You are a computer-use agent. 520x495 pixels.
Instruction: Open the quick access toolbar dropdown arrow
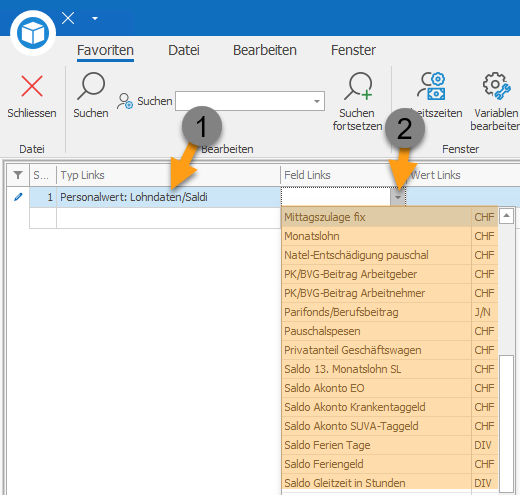point(95,18)
